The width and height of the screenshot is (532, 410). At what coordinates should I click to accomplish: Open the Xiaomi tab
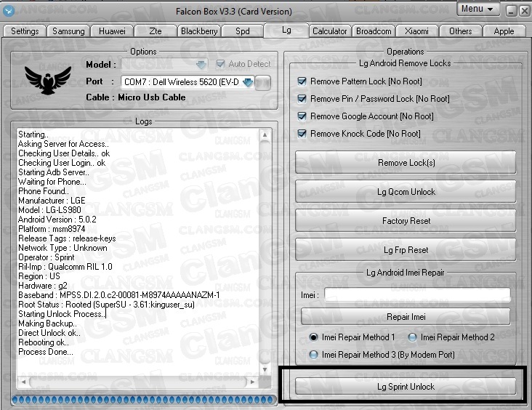pos(416,31)
